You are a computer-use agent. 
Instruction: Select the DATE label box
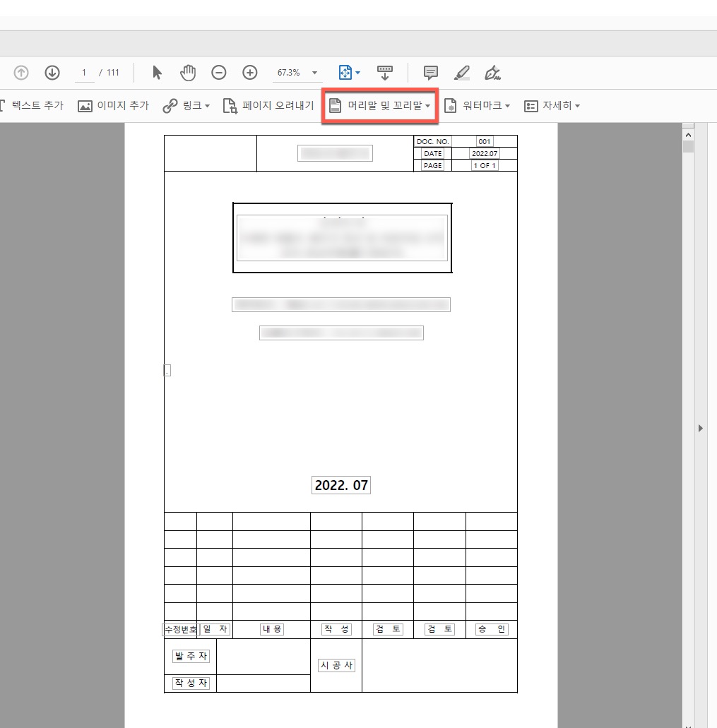432,154
